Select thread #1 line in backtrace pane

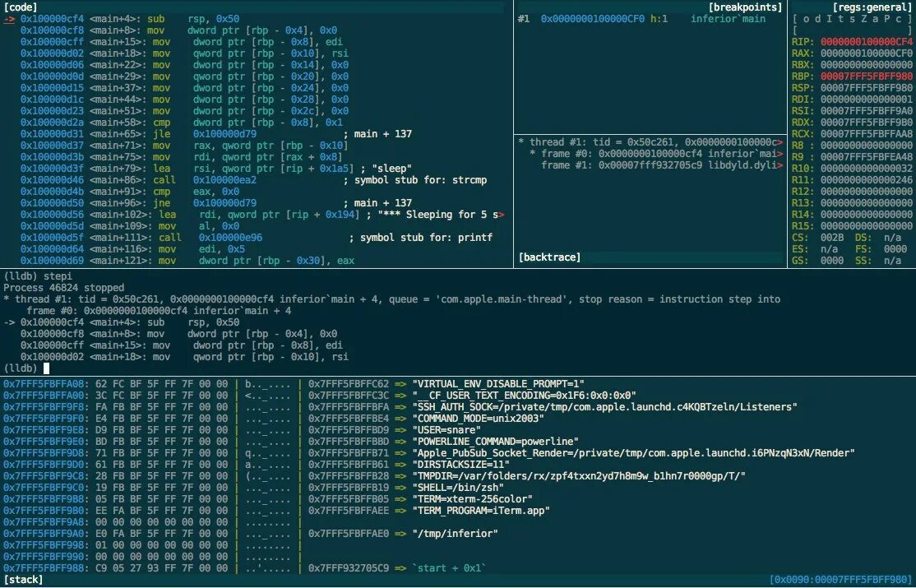point(650,142)
